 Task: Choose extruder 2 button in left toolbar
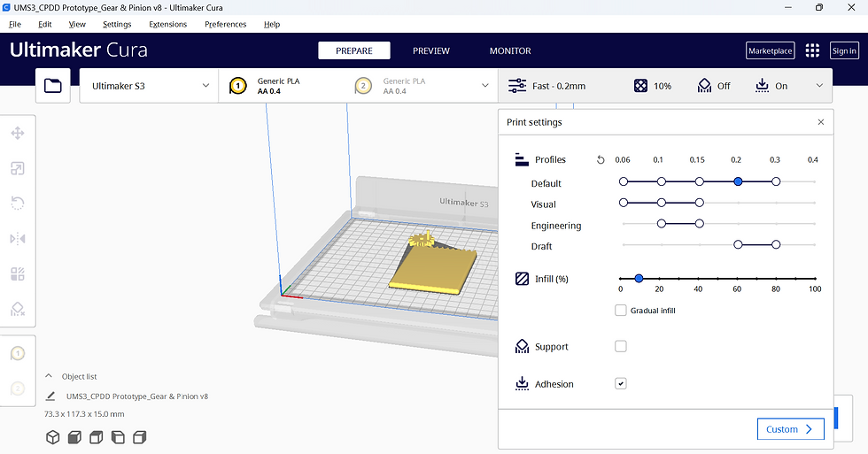pos(18,389)
